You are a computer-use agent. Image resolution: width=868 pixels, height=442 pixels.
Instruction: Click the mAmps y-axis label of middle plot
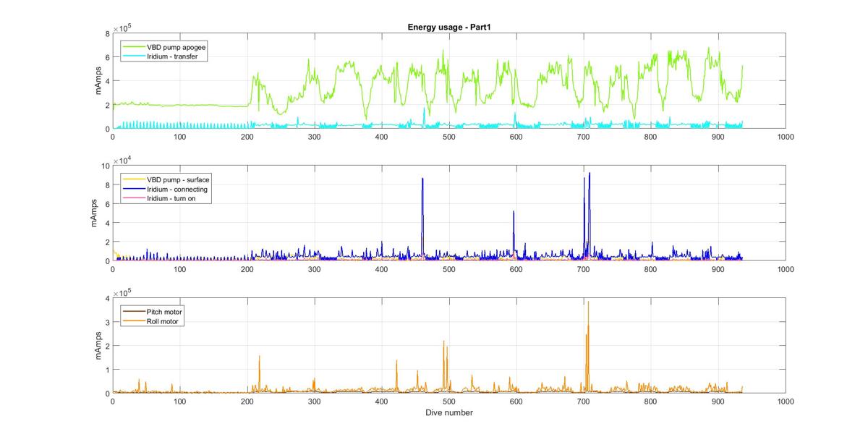coord(95,213)
